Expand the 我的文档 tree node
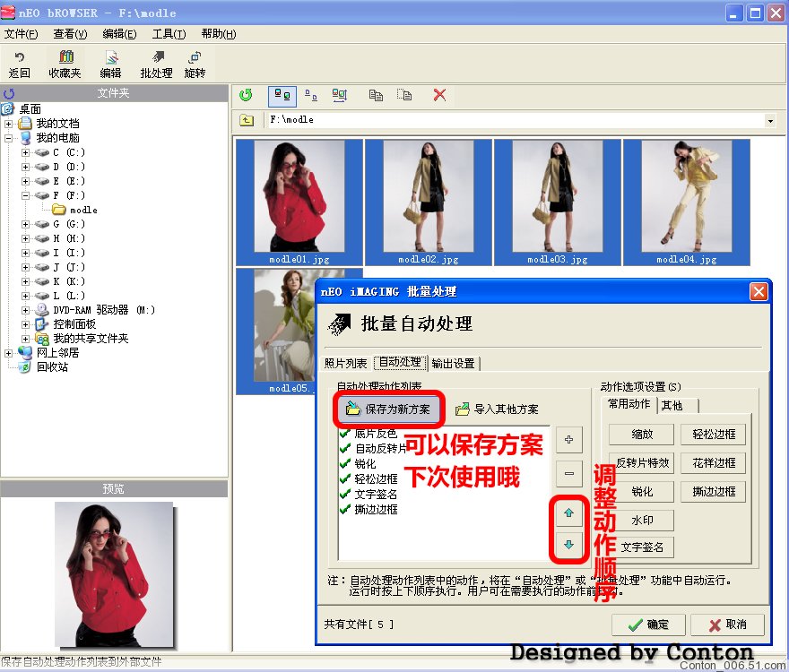The height and width of the screenshot is (672, 789). click(9, 124)
